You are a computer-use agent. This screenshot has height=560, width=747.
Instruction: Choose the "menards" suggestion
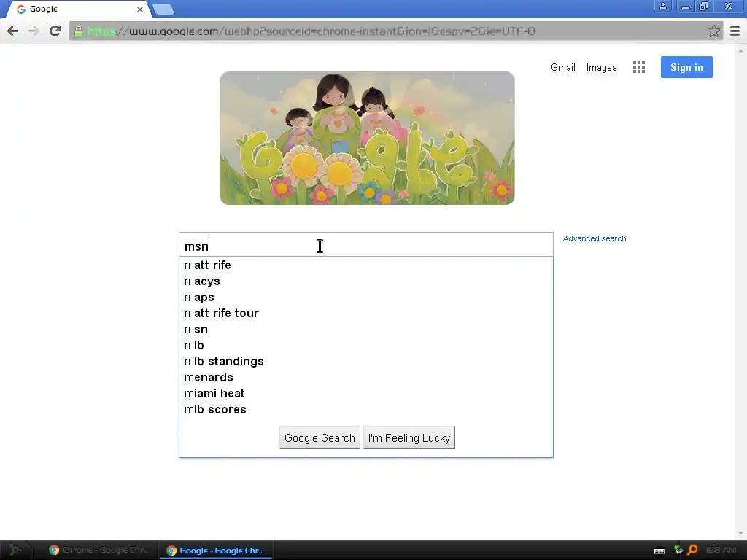pos(366,377)
